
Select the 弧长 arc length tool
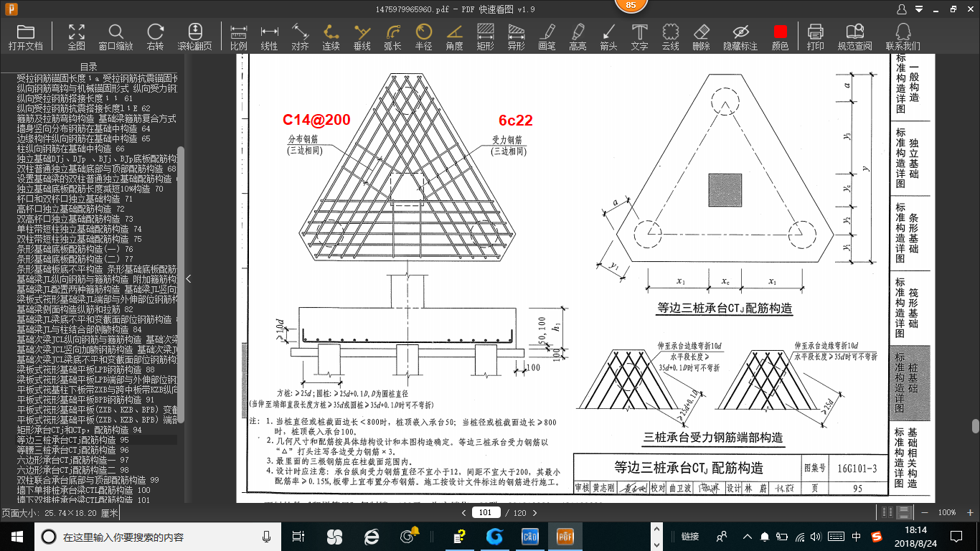[392, 37]
